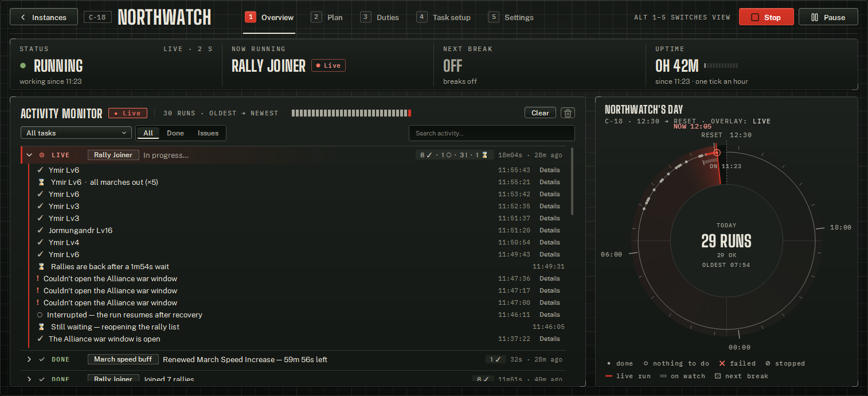Open Details for Ymir Lv4

[x=549, y=242]
